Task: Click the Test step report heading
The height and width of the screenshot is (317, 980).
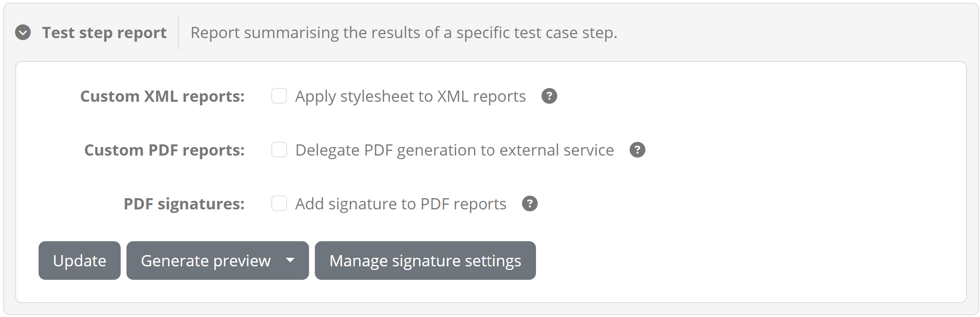Action: tap(104, 33)
